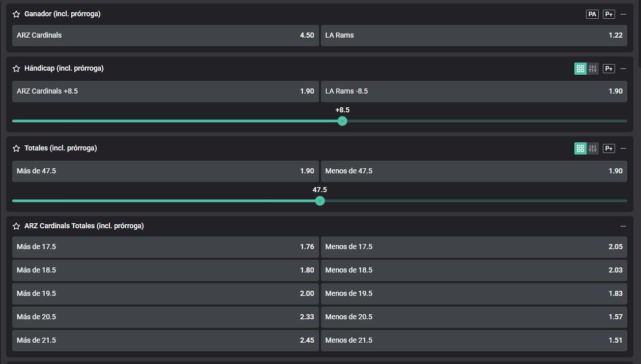Switch Totales to slider view
Viewport: 641px width, 364px height.
point(593,148)
